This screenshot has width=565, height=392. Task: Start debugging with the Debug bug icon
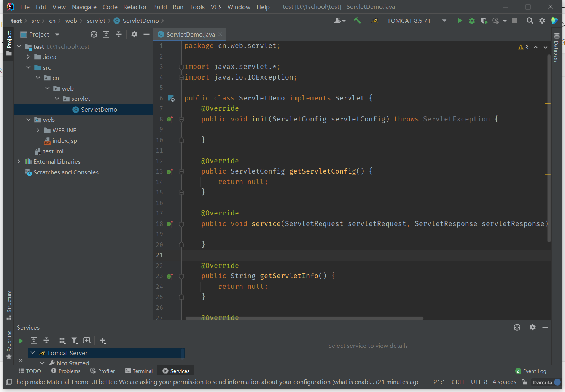pos(472,21)
